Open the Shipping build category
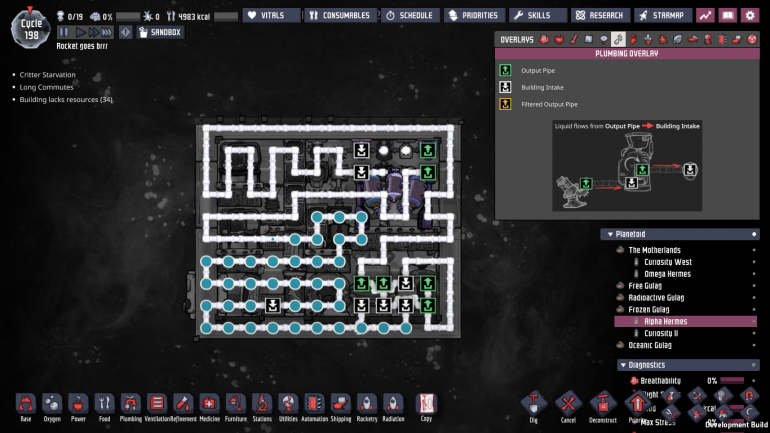This screenshot has height=433, width=770. (x=341, y=407)
